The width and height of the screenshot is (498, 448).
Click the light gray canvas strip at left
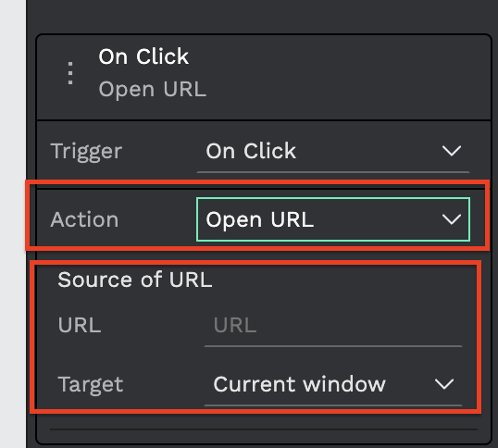click(13, 224)
